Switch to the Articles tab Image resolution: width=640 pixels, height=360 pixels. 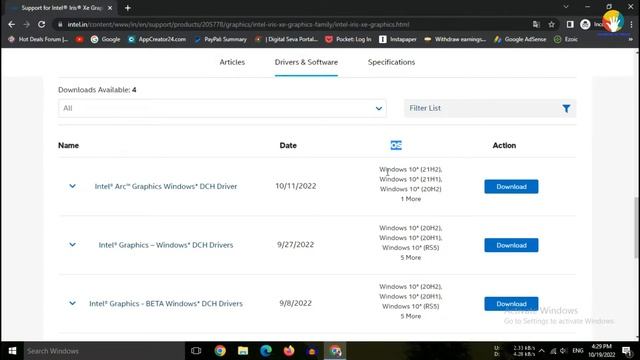[x=232, y=62]
